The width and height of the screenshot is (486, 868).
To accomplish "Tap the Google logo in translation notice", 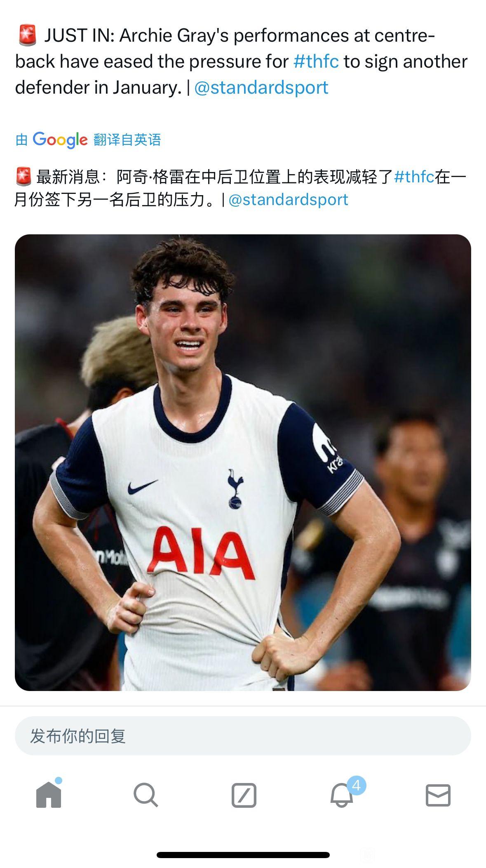I will (x=60, y=140).
